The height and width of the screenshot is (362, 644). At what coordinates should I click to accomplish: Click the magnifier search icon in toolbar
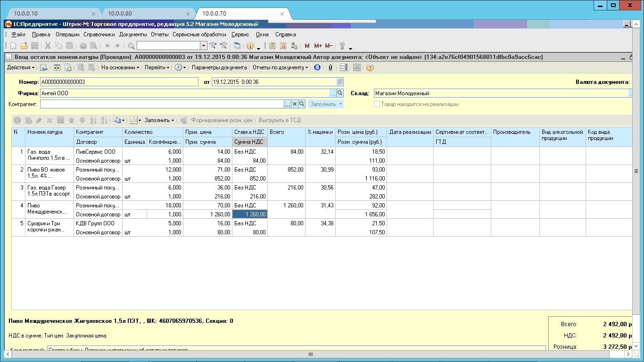tap(132, 46)
